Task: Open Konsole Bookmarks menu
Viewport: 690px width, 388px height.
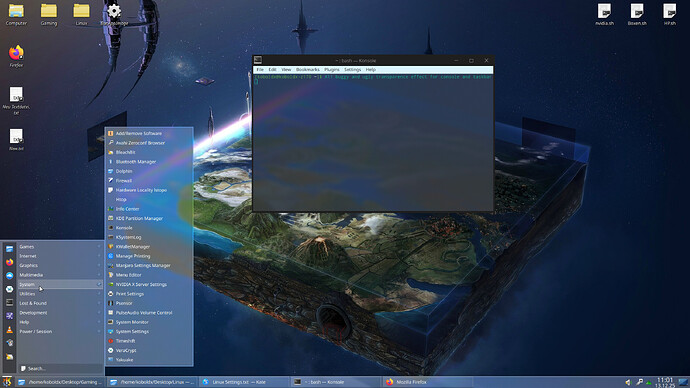Action: tap(308, 70)
